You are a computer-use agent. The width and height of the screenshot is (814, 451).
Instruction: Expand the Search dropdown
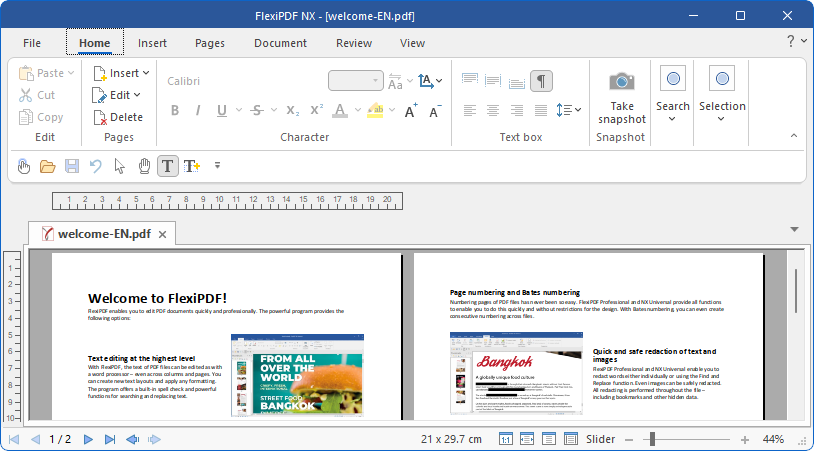click(672, 118)
